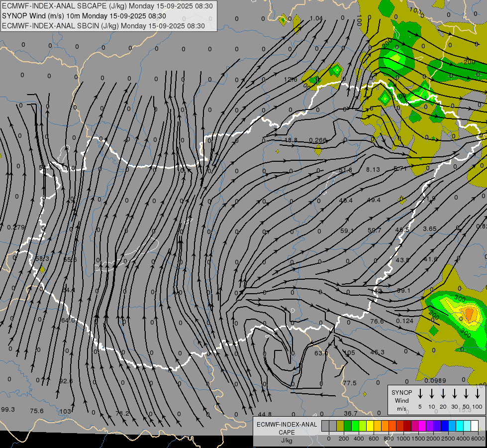Click the map value 41.6
Screen dimensions: 487x448
[430, 259]
